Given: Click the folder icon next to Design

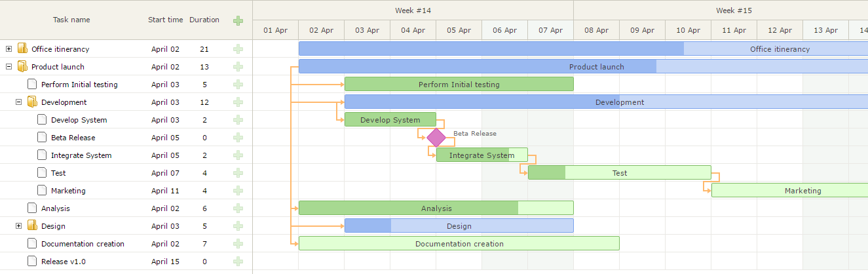Looking at the screenshot, I should point(32,226).
